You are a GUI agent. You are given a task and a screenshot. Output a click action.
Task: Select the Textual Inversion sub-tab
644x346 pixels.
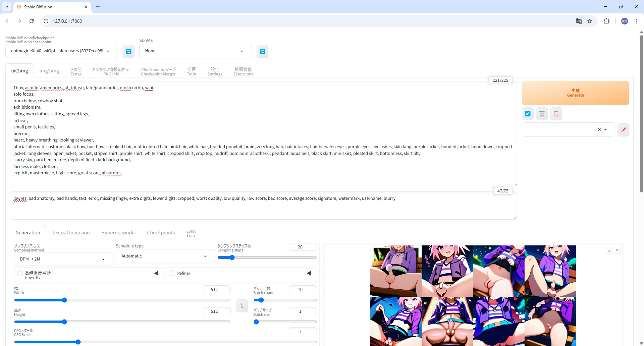[71, 233]
